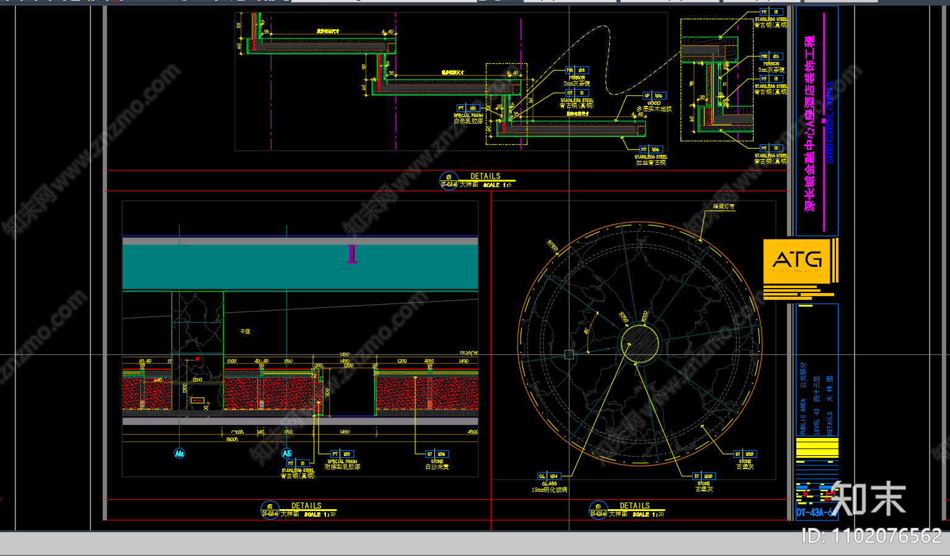Select the SCALE 1:20 text

[x=648, y=515]
